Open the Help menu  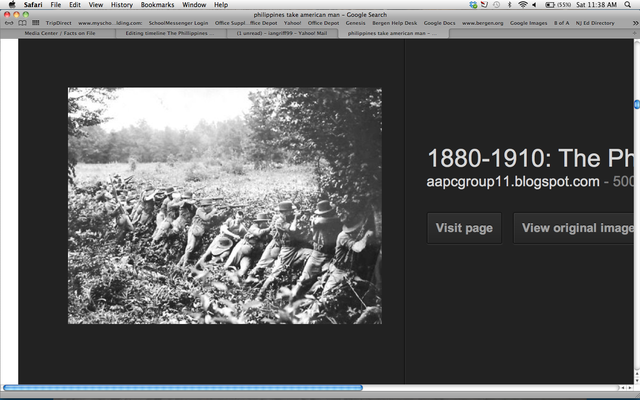coord(221,5)
